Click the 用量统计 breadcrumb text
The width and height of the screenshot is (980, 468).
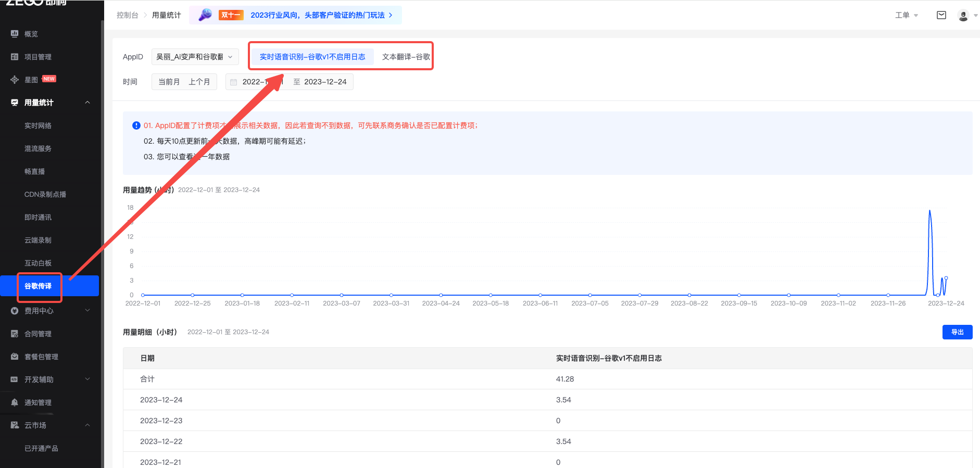166,15
